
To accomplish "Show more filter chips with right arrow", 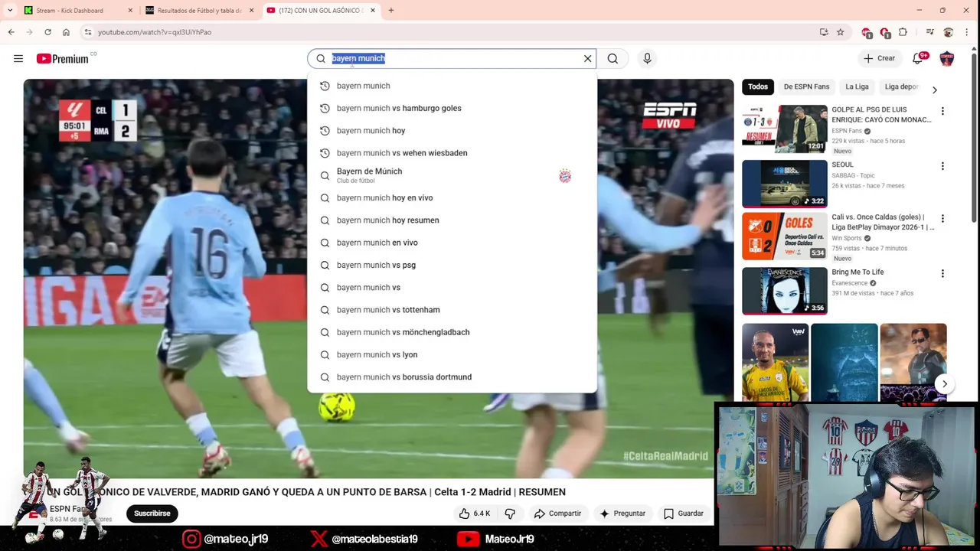I will click(x=934, y=90).
